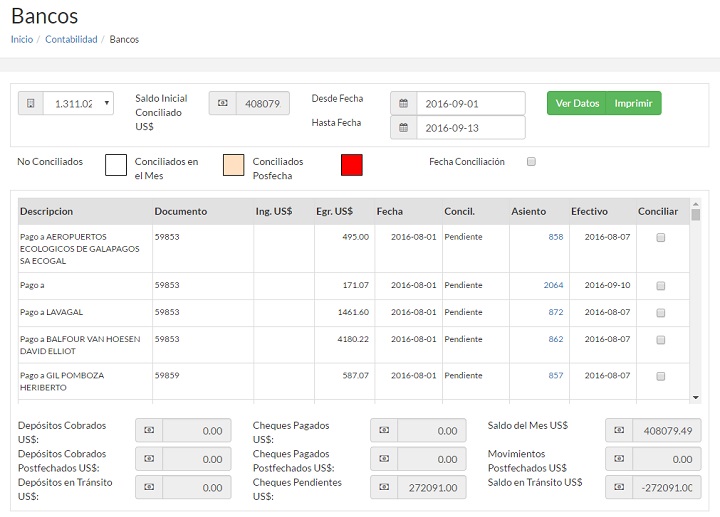Click money icon beside Cheques Pendientes US$

click(383, 487)
